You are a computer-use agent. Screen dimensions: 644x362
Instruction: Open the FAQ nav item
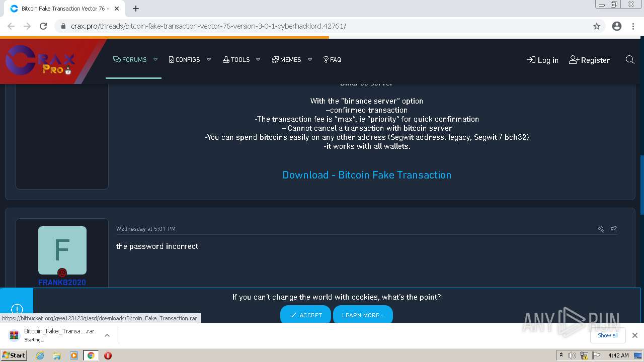coord(332,60)
